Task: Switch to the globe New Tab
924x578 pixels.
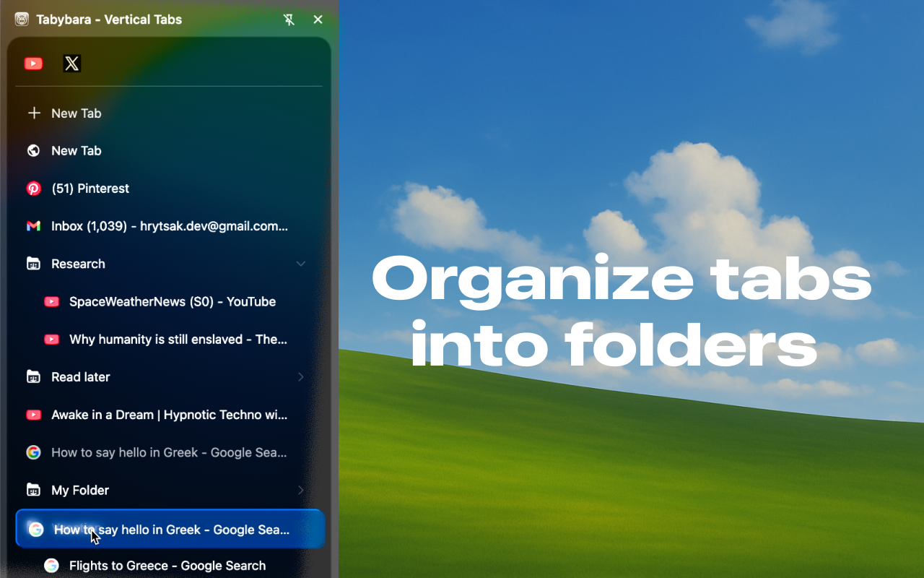Action: [169, 151]
